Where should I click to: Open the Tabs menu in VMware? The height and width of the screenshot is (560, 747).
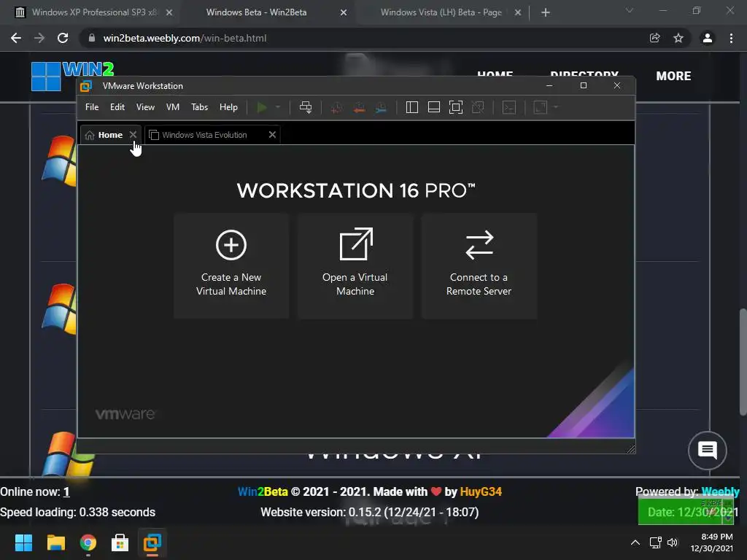coord(200,107)
